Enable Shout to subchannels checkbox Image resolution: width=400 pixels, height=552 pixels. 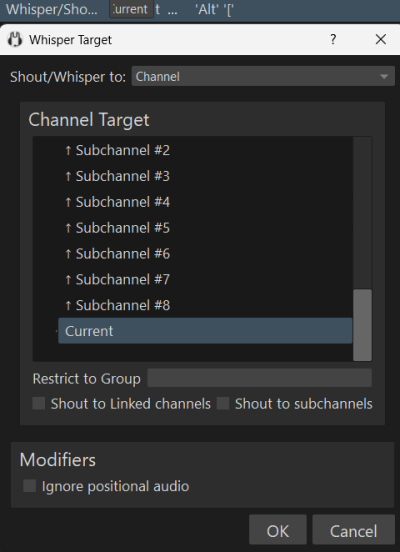223,403
